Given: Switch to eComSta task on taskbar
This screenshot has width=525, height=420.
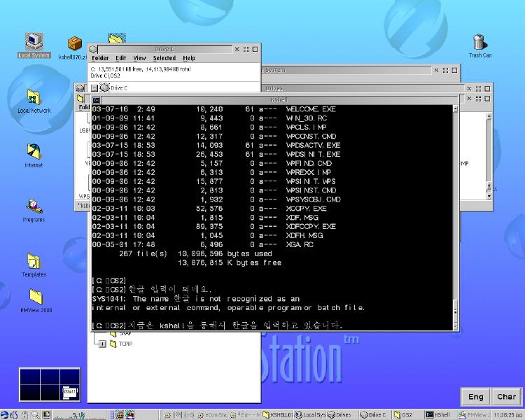Looking at the screenshot, I should coord(212,415).
